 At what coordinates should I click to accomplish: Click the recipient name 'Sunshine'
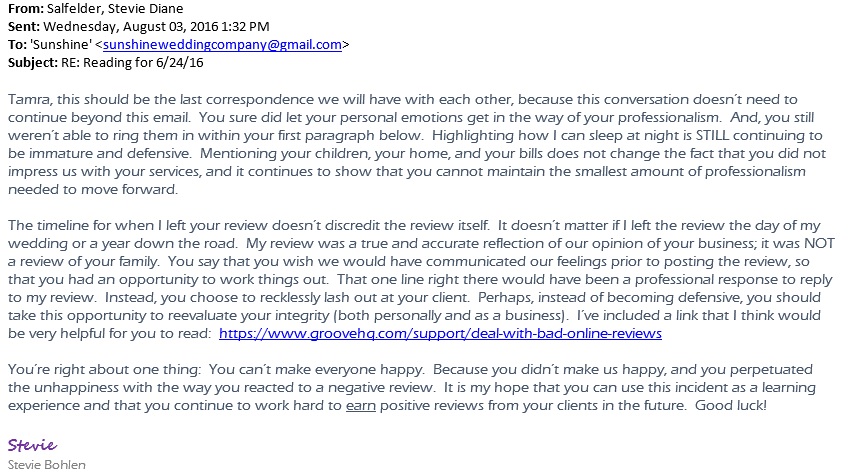(61, 45)
